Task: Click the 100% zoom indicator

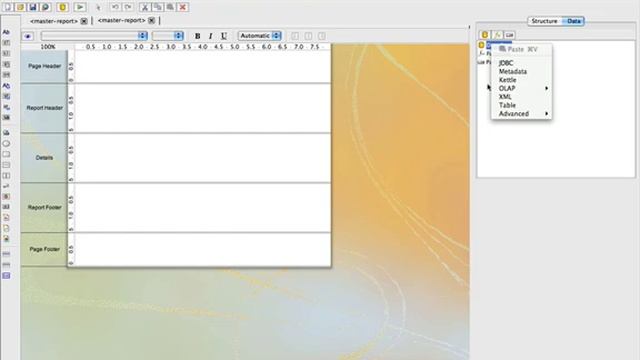Action: (x=48, y=47)
